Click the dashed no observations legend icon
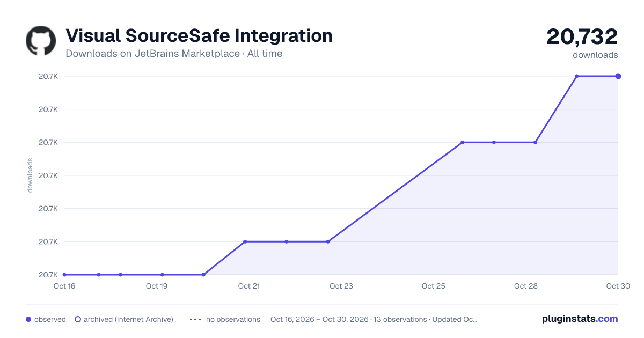This screenshot has width=644, height=338. coord(195,319)
